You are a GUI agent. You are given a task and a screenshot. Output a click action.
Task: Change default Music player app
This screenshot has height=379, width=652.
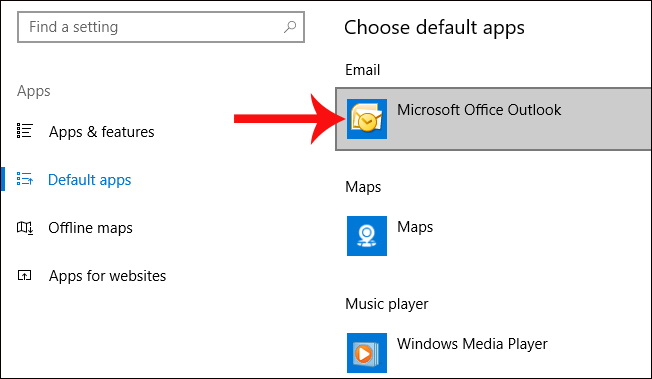pyautogui.click(x=493, y=353)
